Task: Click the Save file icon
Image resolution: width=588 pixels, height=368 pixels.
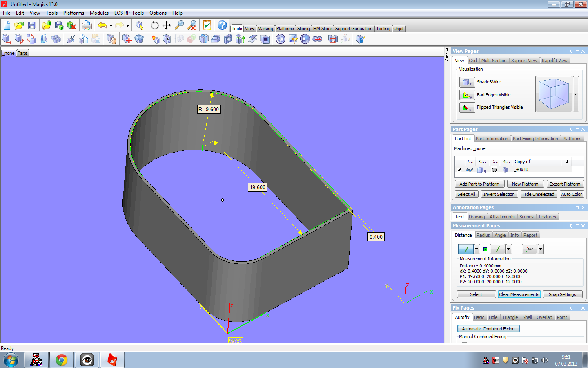Action: [31, 25]
